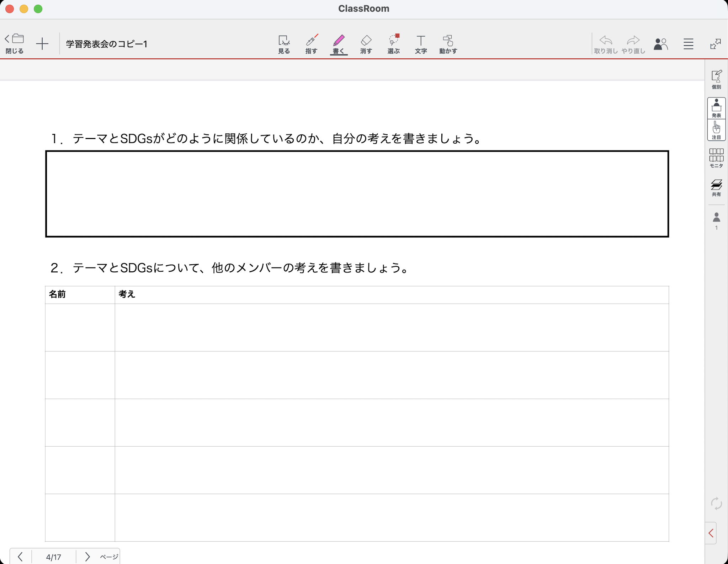Select the 文字 text tool
This screenshot has height=564, width=728.
coord(421,44)
